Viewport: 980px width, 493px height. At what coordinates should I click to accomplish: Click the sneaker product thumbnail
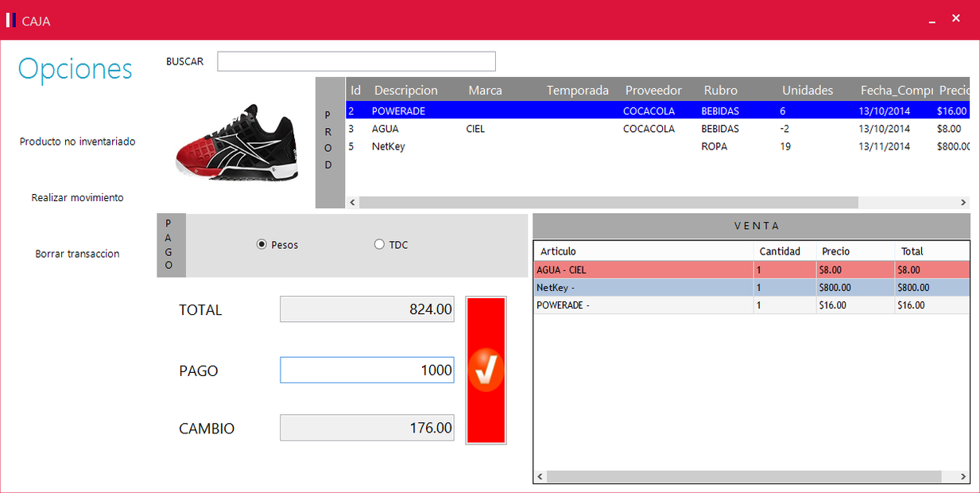pyautogui.click(x=237, y=142)
